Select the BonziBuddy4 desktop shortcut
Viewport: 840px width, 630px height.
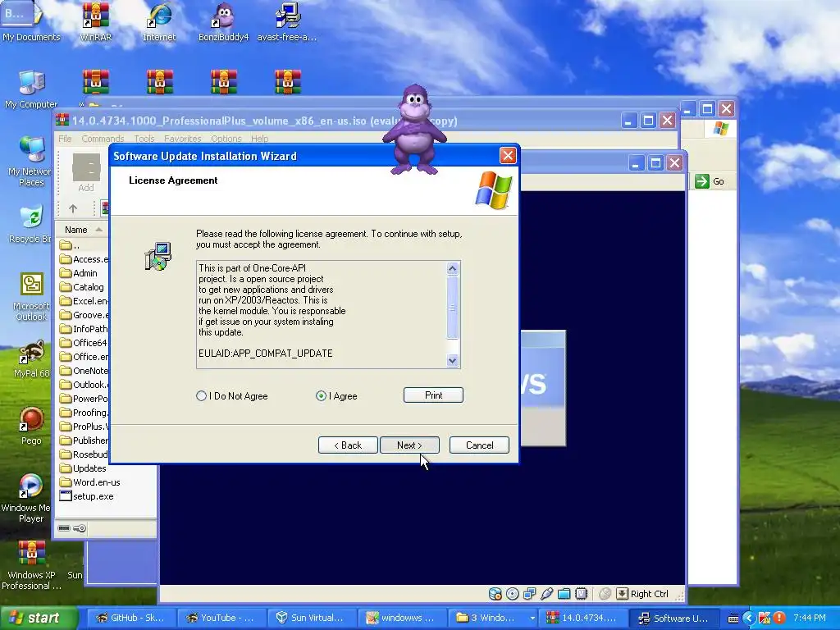click(x=223, y=21)
